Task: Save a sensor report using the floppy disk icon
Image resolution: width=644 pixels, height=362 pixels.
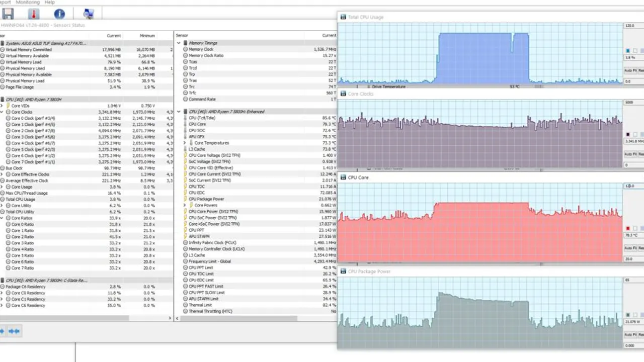Action: coord(8,14)
